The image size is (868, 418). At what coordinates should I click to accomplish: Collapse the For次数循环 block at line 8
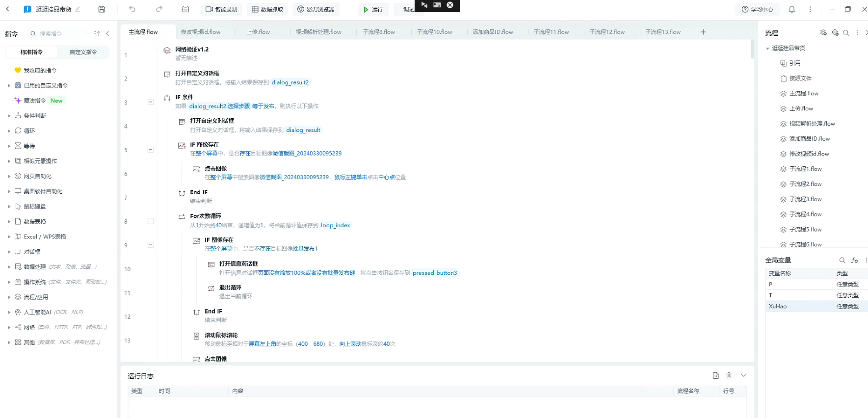tap(151, 221)
